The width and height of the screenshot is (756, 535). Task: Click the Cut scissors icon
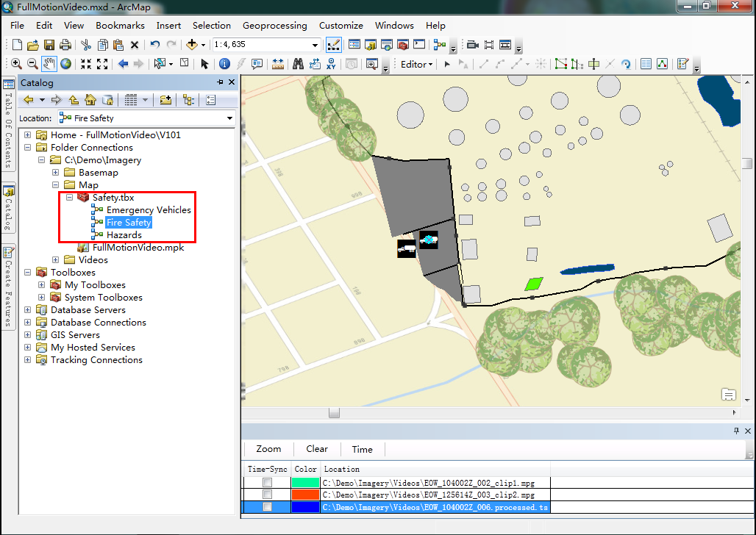tap(86, 45)
